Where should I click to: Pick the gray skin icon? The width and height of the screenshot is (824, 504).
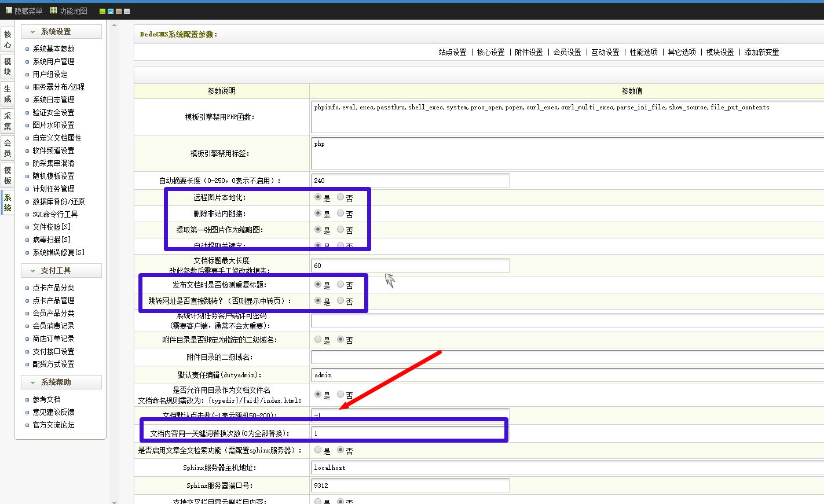[x=127, y=11]
